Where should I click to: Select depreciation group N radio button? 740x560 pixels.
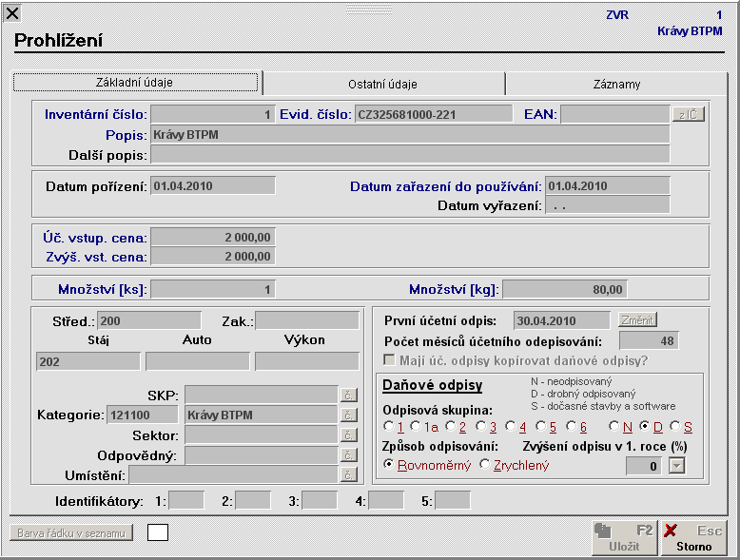coord(614,427)
